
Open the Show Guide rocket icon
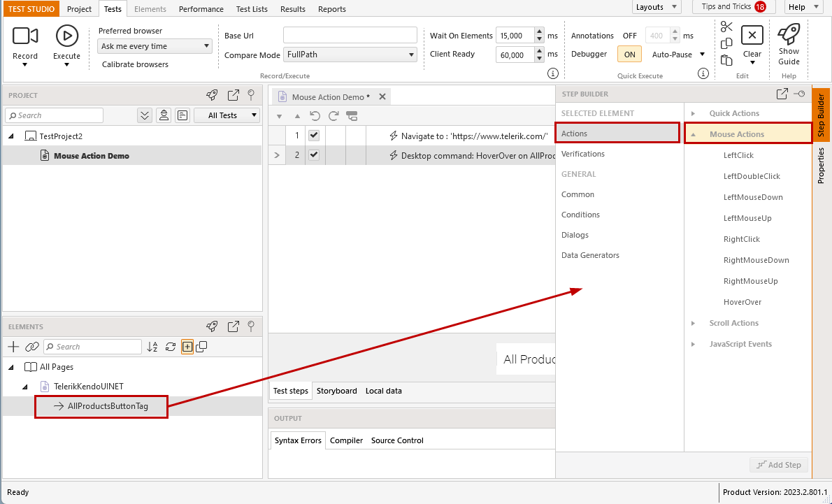click(x=789, y=34)
